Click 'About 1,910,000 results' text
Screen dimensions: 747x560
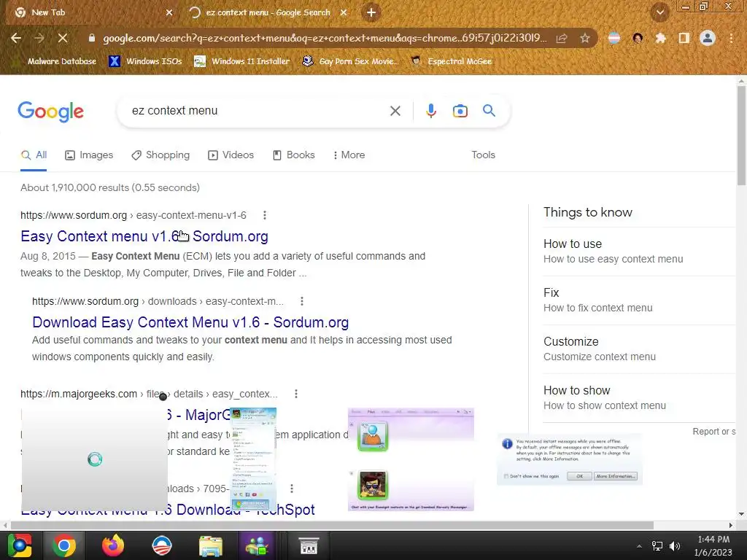click(110, 187)
